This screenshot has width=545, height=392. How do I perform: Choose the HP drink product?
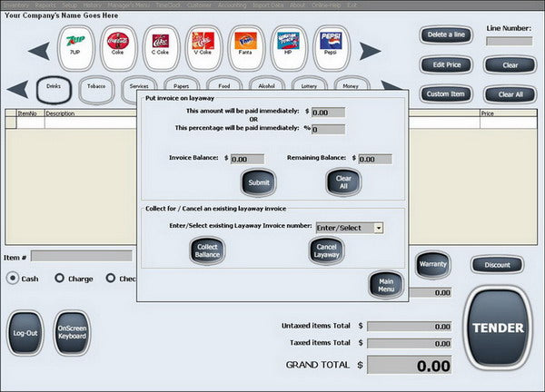coord(289,48)
